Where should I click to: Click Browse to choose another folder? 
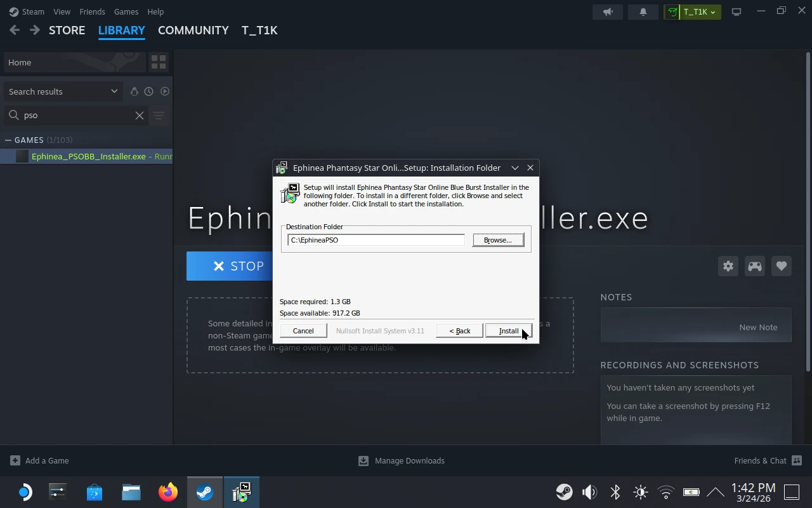[497, 240]
